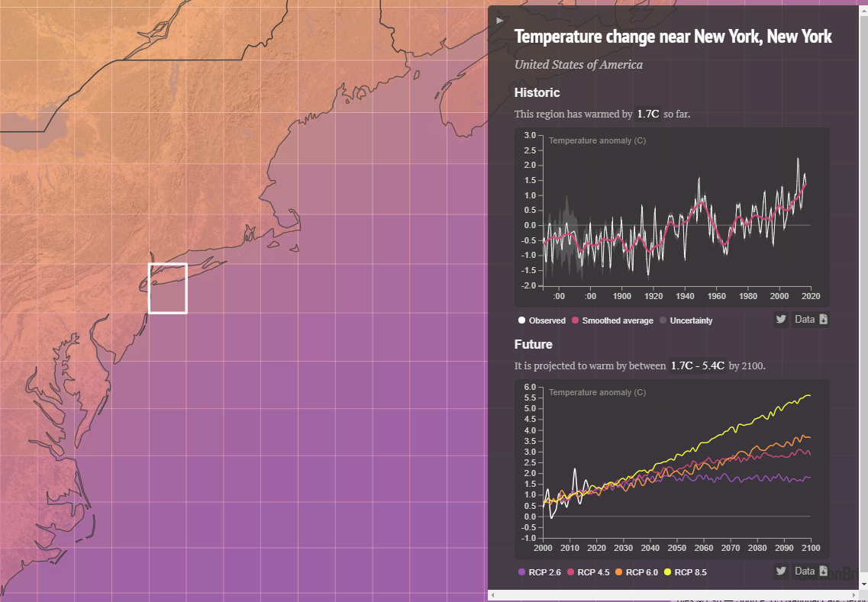
Task: Click Historic chart's "Temperature anomaly (C)" label
Action: [597, 140]
